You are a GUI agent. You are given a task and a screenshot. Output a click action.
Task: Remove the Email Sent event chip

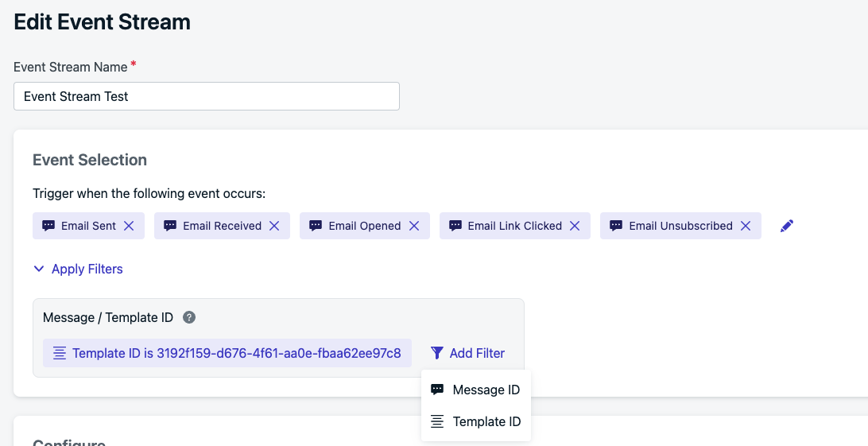pyautogui.click(x=129, y=226)
